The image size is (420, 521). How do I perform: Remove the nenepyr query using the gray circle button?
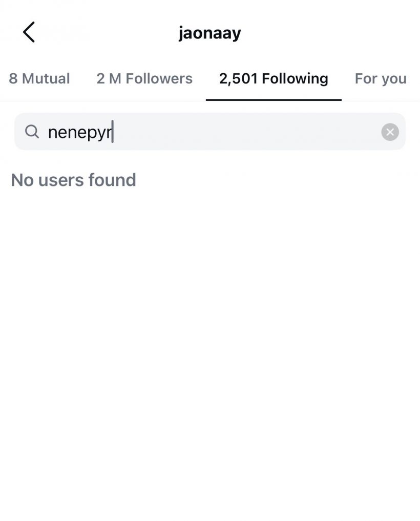(x=390, y=132)
